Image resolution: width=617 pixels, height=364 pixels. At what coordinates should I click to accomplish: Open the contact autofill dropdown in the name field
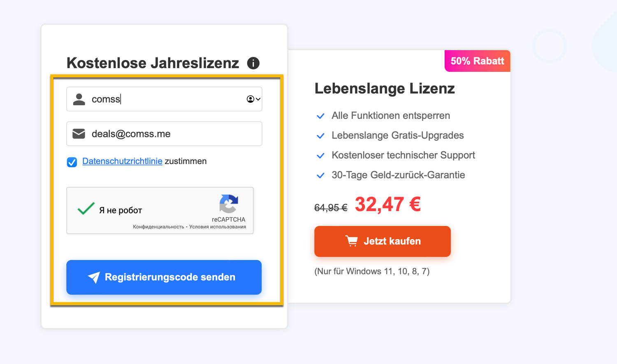253,99
